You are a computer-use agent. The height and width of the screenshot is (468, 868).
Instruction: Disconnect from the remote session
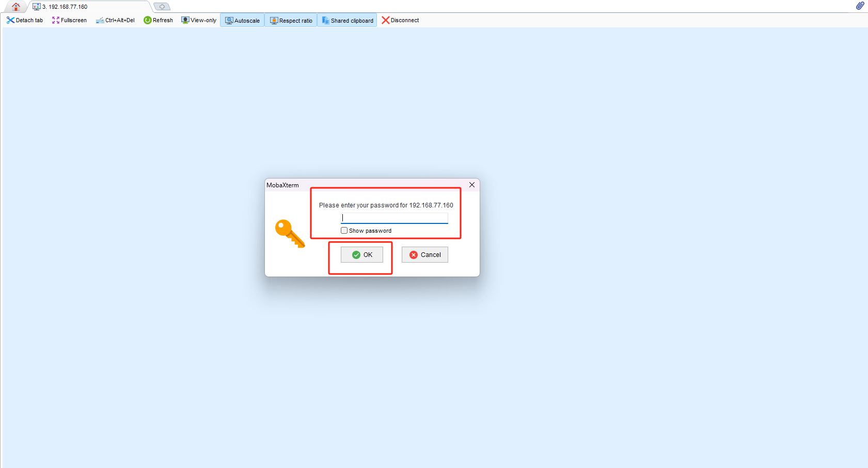click(x=400, y=20)
